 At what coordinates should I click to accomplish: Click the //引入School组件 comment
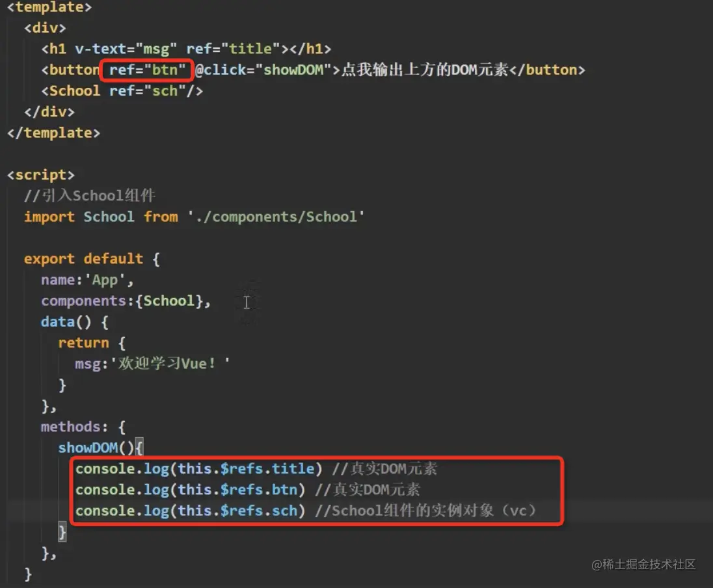90,196
